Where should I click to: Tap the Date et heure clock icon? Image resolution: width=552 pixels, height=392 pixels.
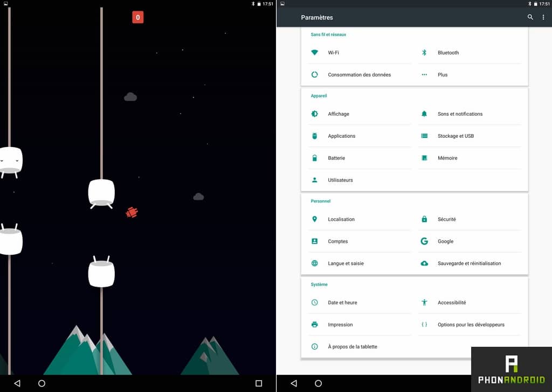tap(314, 303)
